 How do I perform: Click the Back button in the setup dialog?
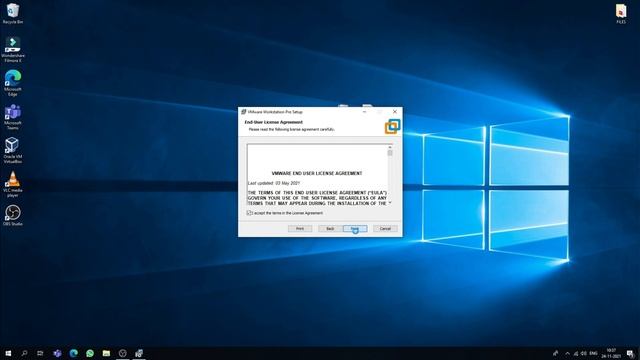point(330,229)
